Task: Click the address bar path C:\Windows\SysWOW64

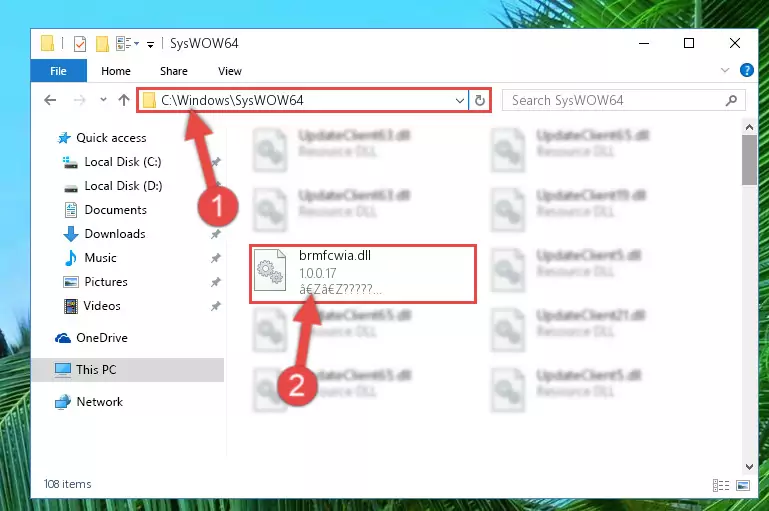Action: click(232, 101)
